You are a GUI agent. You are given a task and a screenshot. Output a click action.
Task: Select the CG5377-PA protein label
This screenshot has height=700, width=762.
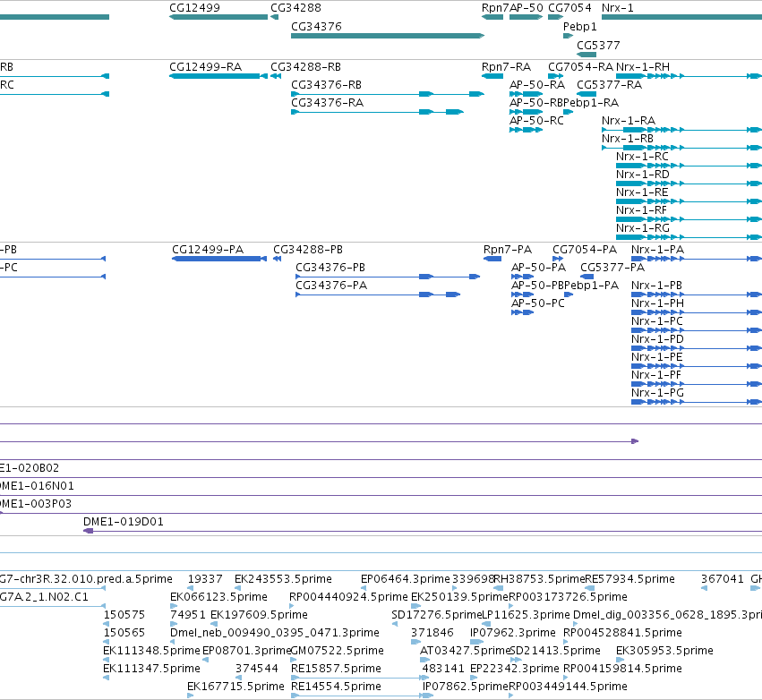[612, 268]
